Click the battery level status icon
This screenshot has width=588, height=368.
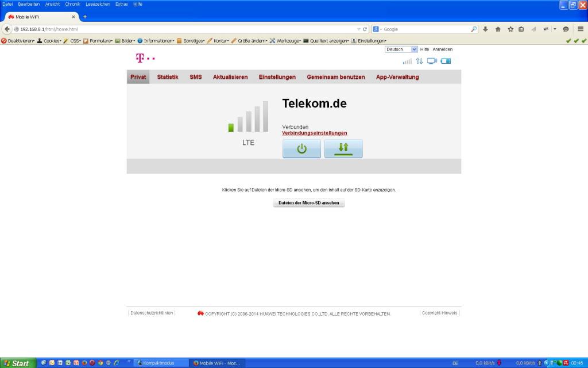(446, 61)
